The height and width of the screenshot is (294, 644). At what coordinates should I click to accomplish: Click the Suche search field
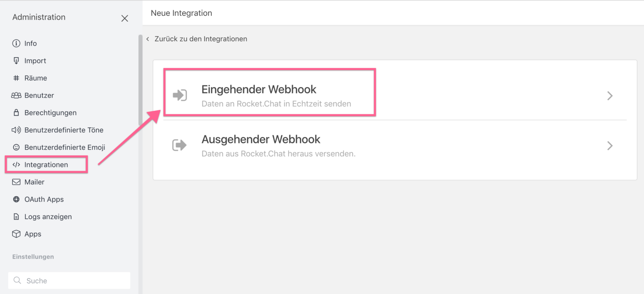point(68,280)
